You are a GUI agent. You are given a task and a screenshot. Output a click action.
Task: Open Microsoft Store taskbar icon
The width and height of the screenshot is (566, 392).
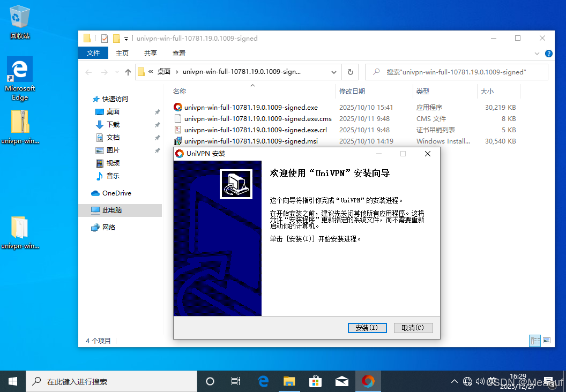coord(315,381)
